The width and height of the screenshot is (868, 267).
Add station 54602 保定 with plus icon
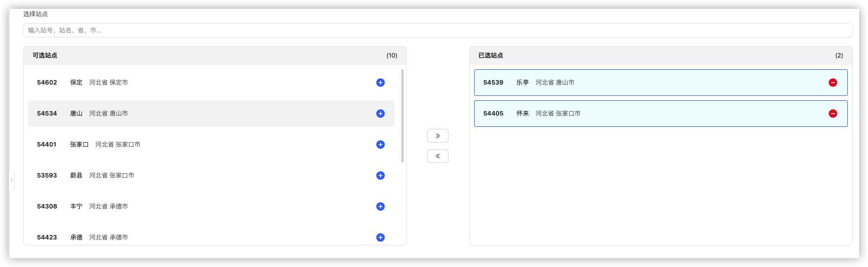[x=380, y=83]
